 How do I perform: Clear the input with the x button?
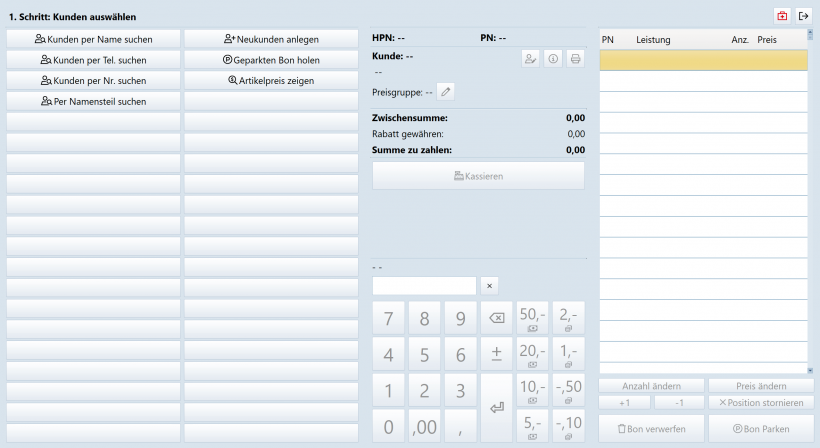click(489, 286)
